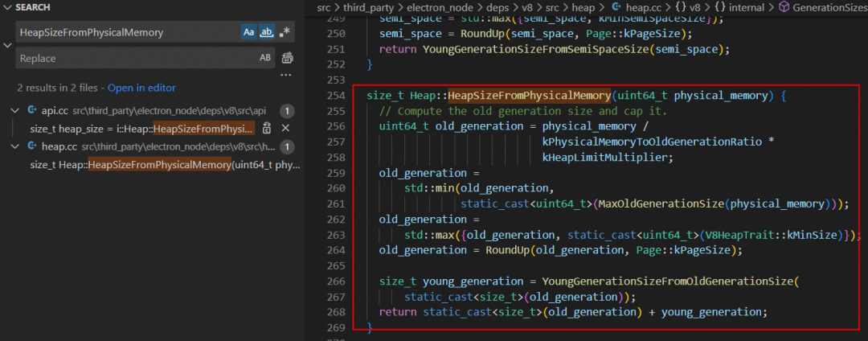Collapse the replace field with toggle chevron
Image resolution: width=868 pixels, height=341 pixels.
point(7,45)
